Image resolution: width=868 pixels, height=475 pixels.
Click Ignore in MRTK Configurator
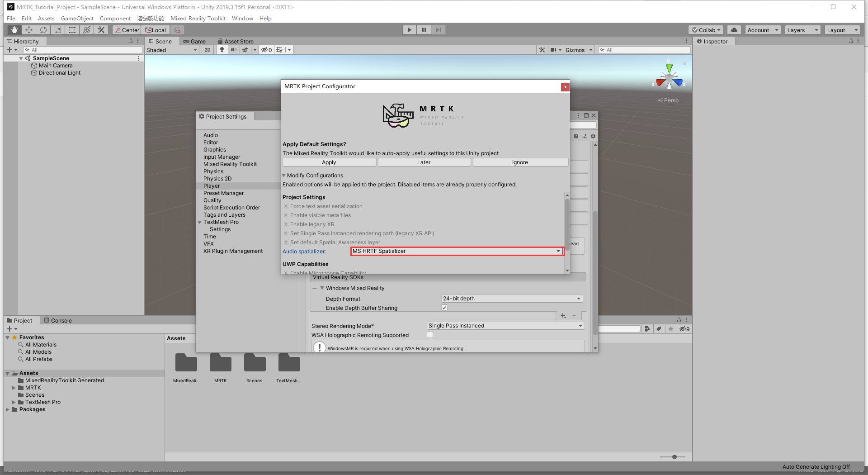click(x=520, y=162)
